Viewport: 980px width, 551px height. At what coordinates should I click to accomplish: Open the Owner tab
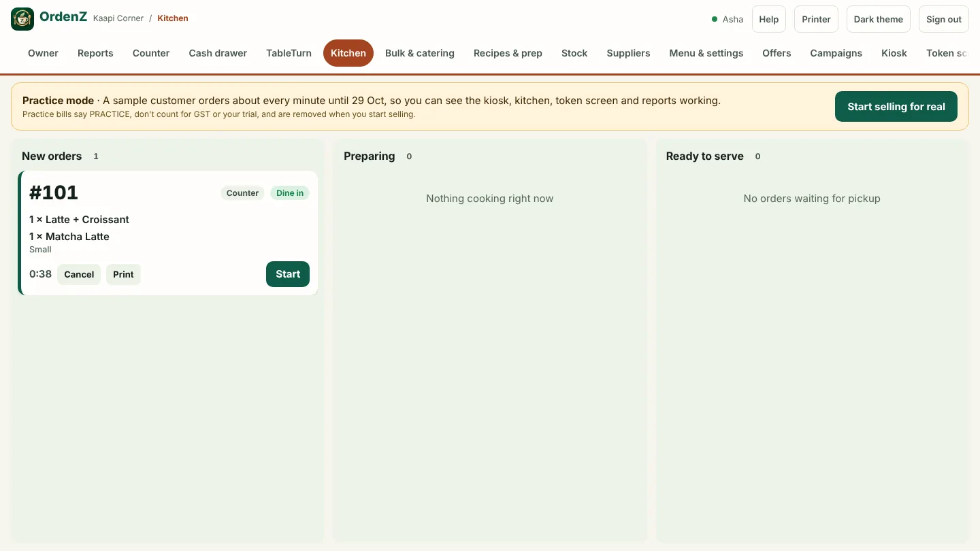(43, 53)
